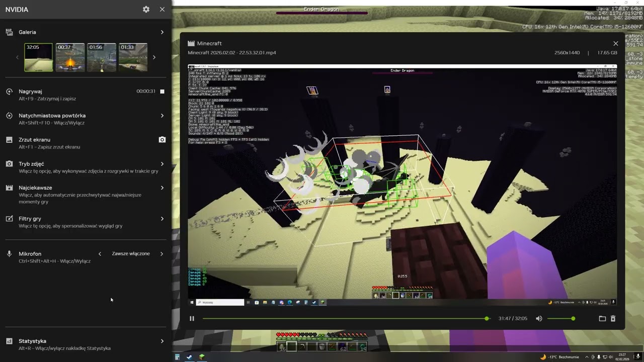The width and height of the screenshot is (644, 362).
Task: Adjust the video volume slider
Action: coord(560,319)
